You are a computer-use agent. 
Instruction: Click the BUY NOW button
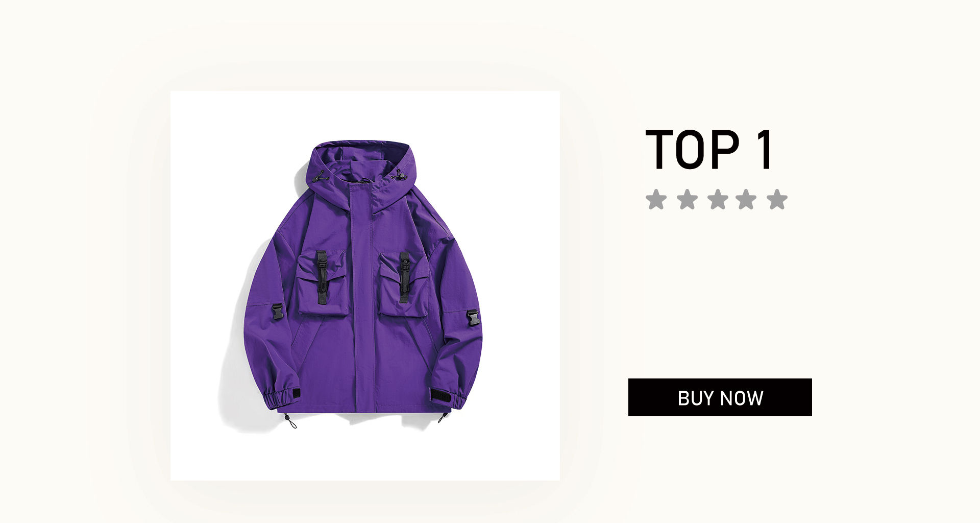pyautogui.click(x=720, y=397)
